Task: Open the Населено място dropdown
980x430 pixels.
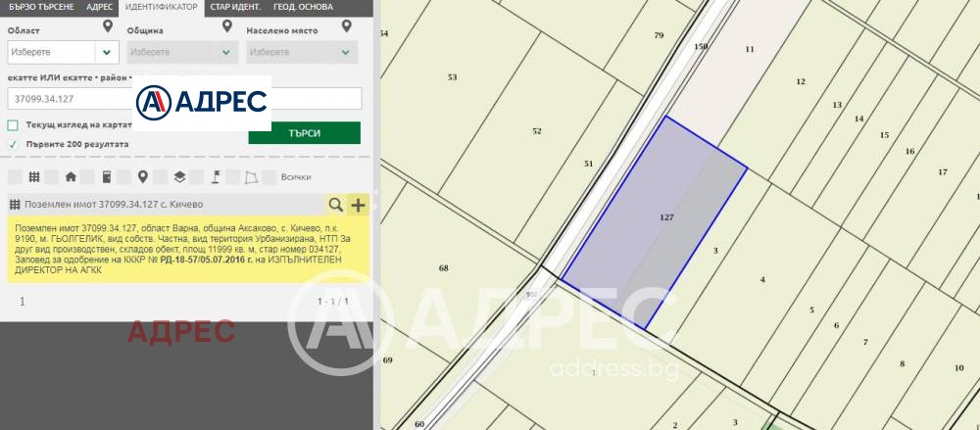Action: click(x=301, y=52)
